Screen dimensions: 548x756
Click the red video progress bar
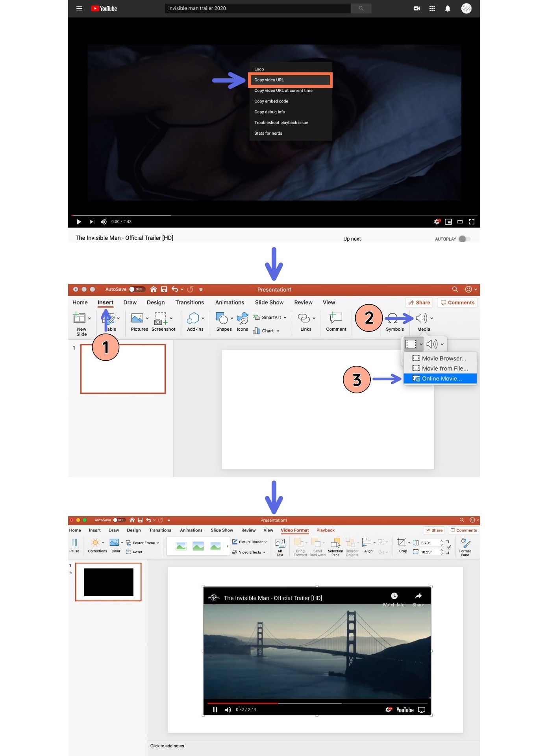tap(243, 703)
